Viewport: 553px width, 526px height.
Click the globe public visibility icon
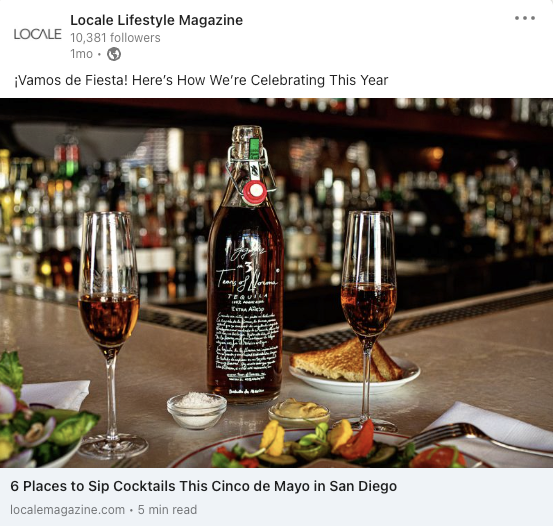click(x=114, y=54)
